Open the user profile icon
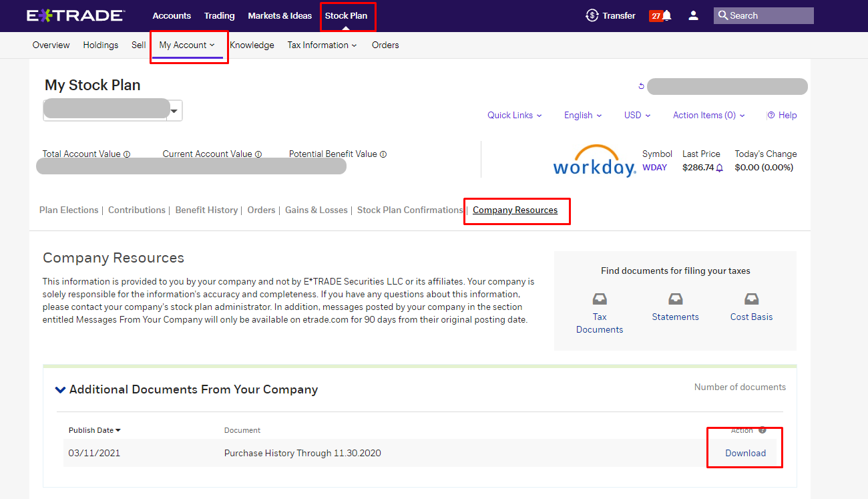 click(x=693, y=15)
